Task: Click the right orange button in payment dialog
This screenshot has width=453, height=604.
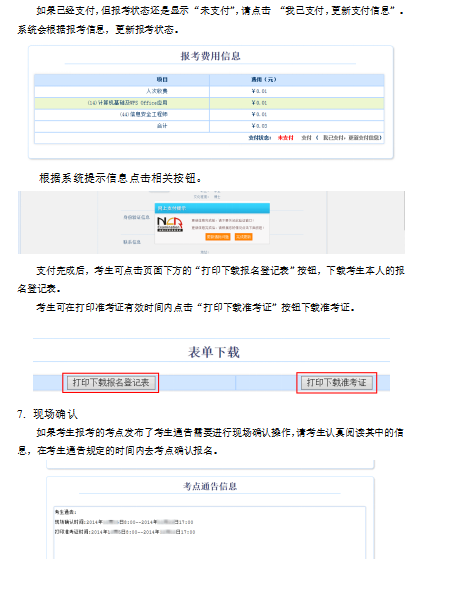Action: [x=243, y=237]
